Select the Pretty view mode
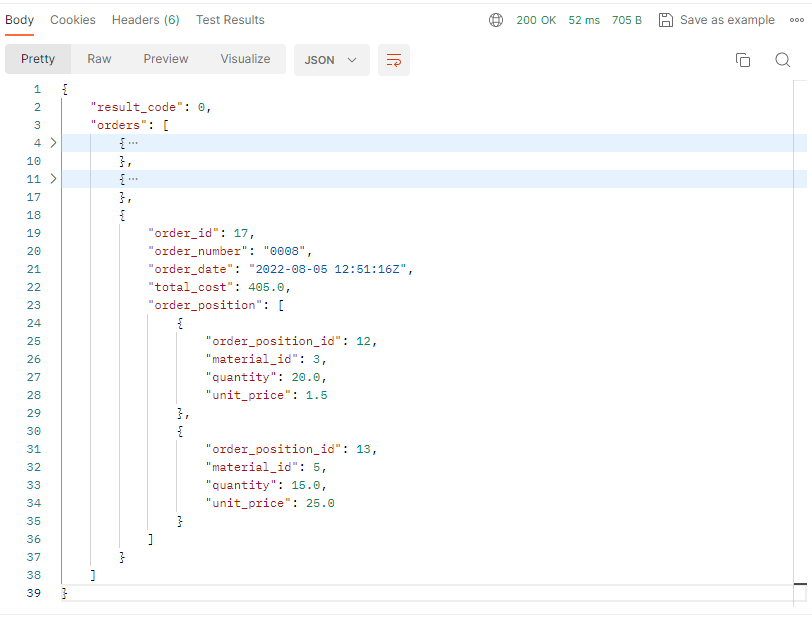This screenshot has height=619, width=812. pos(38,59)
